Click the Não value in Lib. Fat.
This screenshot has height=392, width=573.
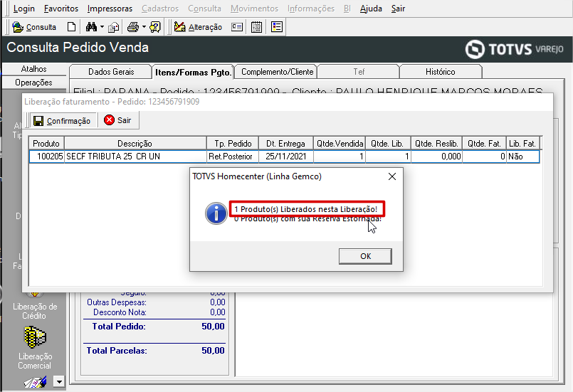pos(522,157)
